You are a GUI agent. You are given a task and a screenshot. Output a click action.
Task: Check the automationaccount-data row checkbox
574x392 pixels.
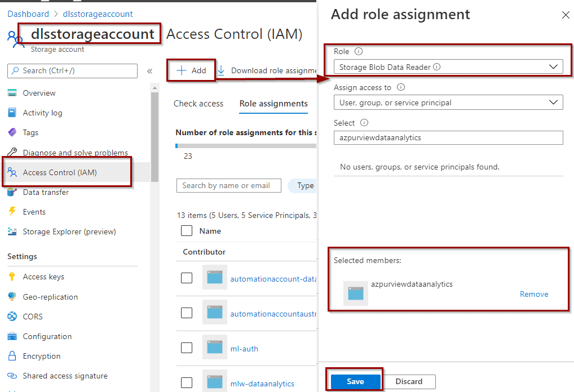coord(187,278)
